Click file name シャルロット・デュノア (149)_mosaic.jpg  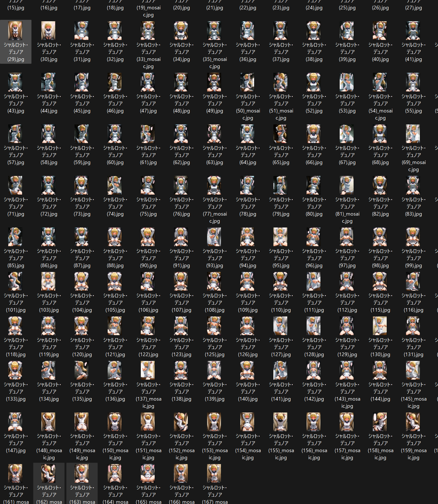click(x=82, y=447)
